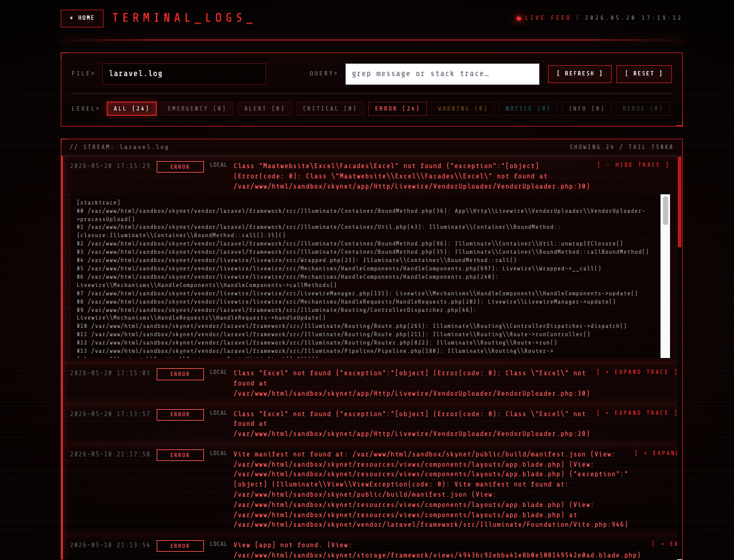The image size is (734, 560).
Task: Filter by CRITICAL (0) level
Action: tap(329, 109)
